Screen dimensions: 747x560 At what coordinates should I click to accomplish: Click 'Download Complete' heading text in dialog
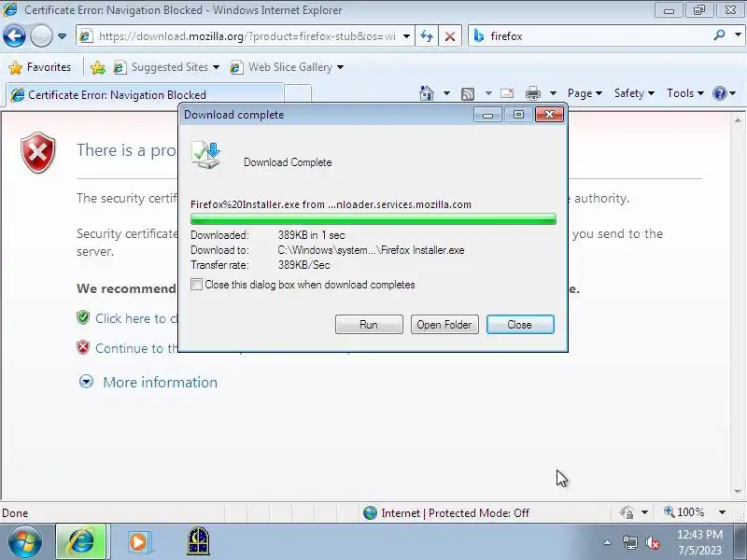[x=288, y=162]
